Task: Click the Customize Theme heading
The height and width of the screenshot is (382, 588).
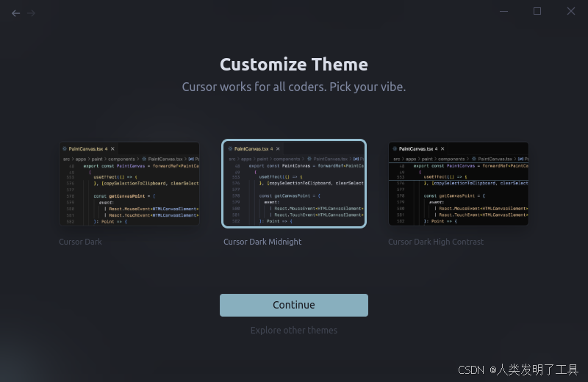Action: coord(294,65)
